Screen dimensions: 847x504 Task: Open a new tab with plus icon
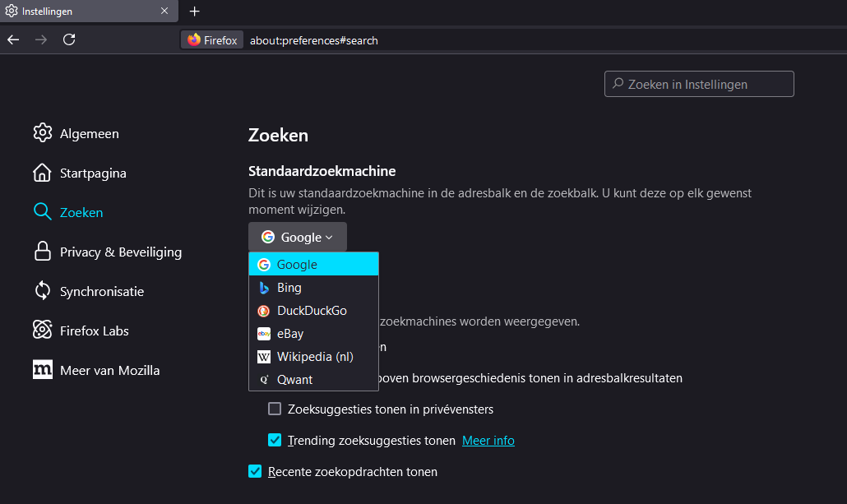pos(194,12)
